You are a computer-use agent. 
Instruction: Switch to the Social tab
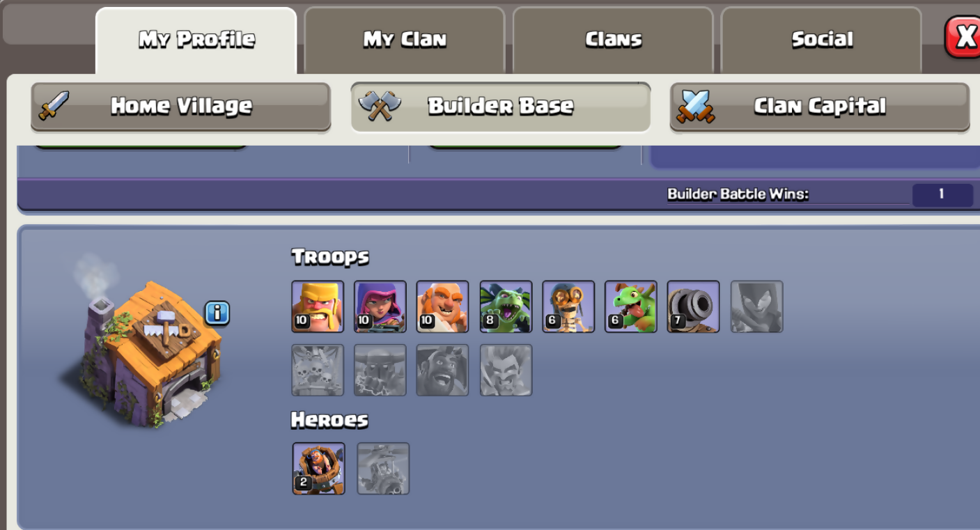pyautogui.click(x=822, y=40)
